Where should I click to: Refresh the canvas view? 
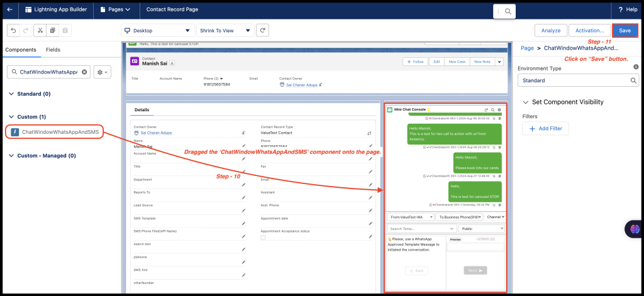point(264,30)
